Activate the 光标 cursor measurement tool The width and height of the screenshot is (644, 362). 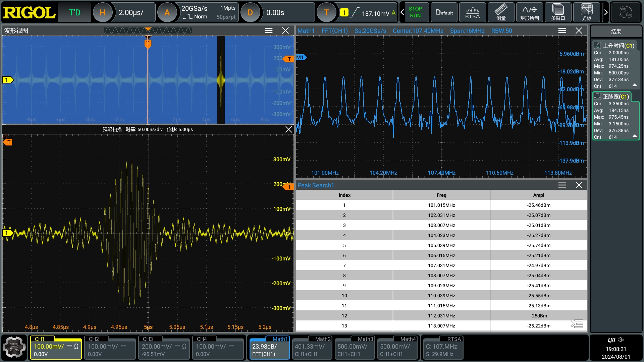pos(587,12)
